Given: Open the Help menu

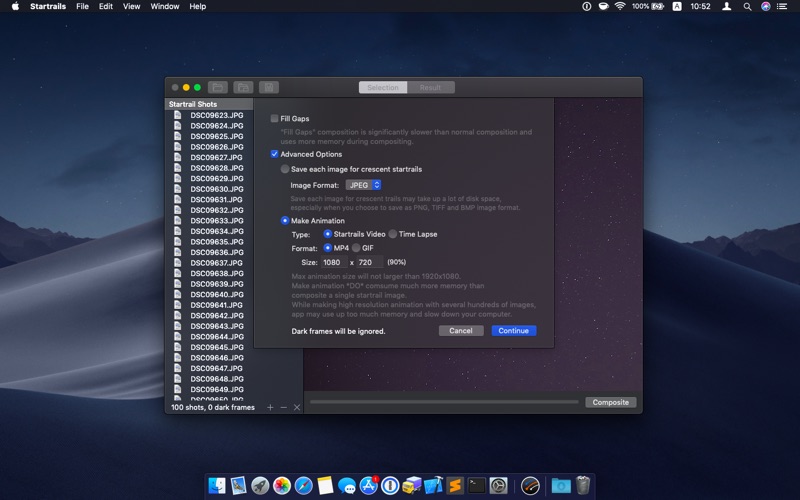Looking at the screenshot, I should [197, 7].
